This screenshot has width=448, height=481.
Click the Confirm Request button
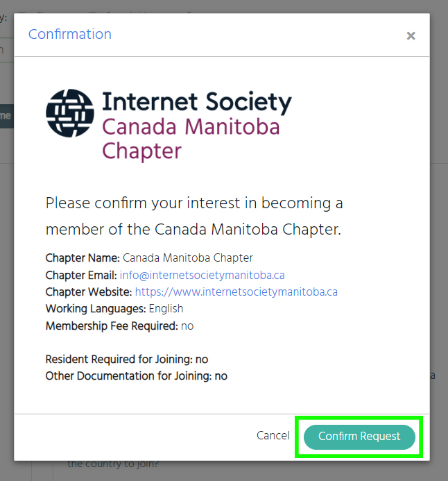(x=359, y=437)
